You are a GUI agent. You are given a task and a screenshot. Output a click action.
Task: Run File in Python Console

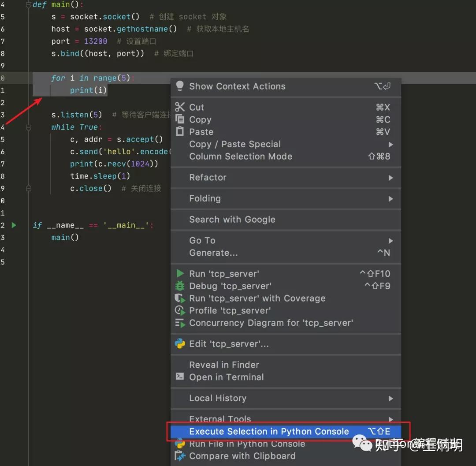click(x=247, y=444)
